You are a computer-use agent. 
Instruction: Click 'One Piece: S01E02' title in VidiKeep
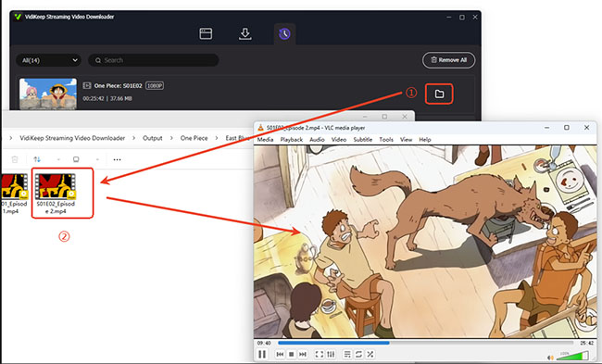pos(119,85)
